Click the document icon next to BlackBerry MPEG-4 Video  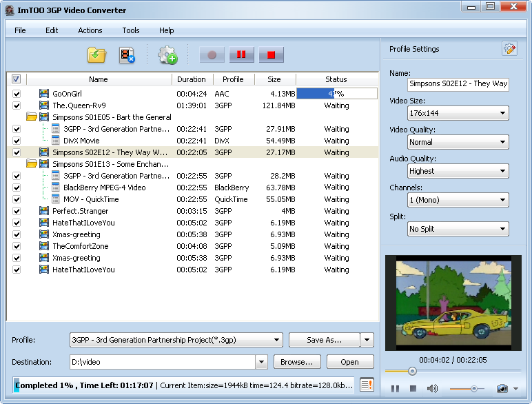click(x=56, y=187)
